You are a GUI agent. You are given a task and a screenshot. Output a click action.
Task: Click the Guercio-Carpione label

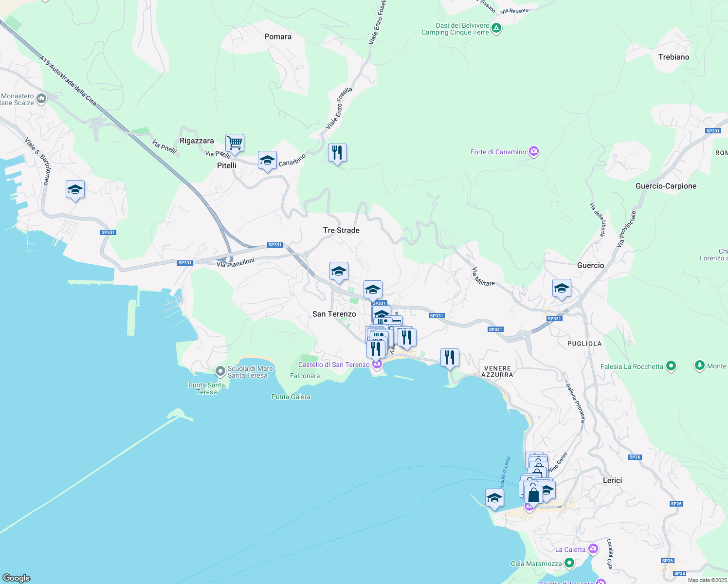point(666,186)
